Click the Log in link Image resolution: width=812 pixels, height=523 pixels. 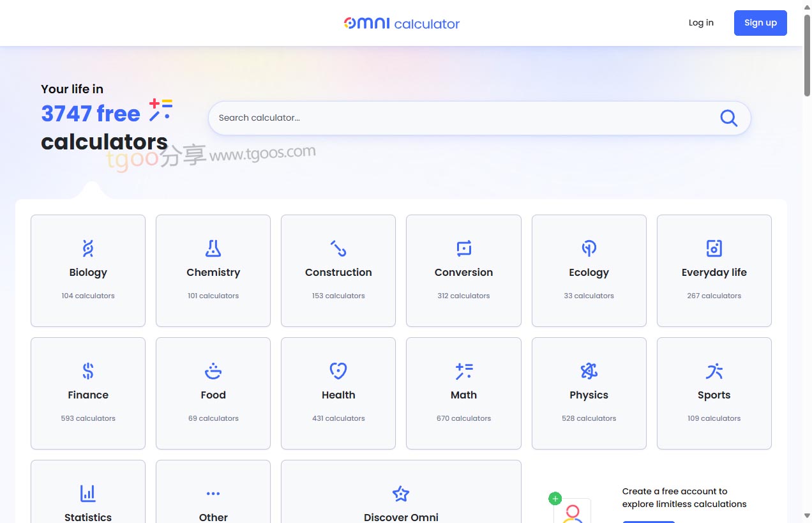701,23
